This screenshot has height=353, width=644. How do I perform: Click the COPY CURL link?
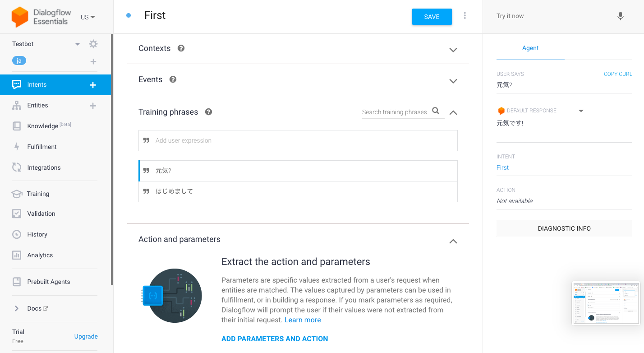pos(618,74)
